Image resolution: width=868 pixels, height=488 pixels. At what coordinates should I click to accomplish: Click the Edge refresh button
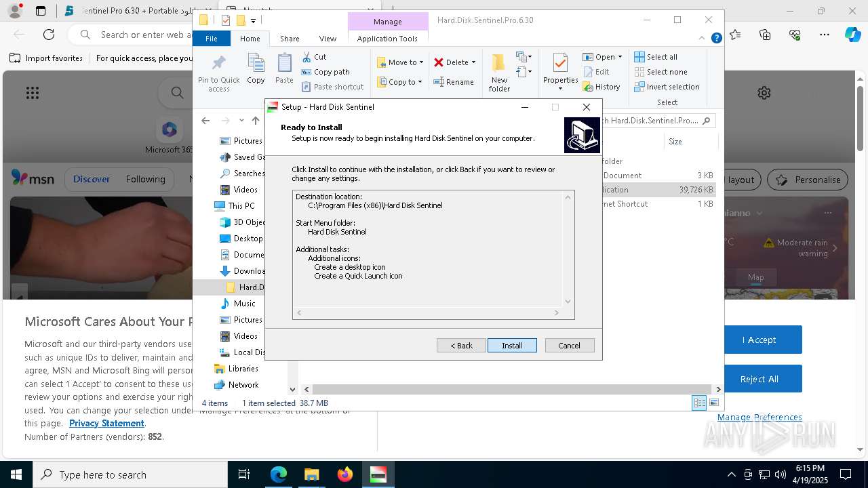[49, 34]
